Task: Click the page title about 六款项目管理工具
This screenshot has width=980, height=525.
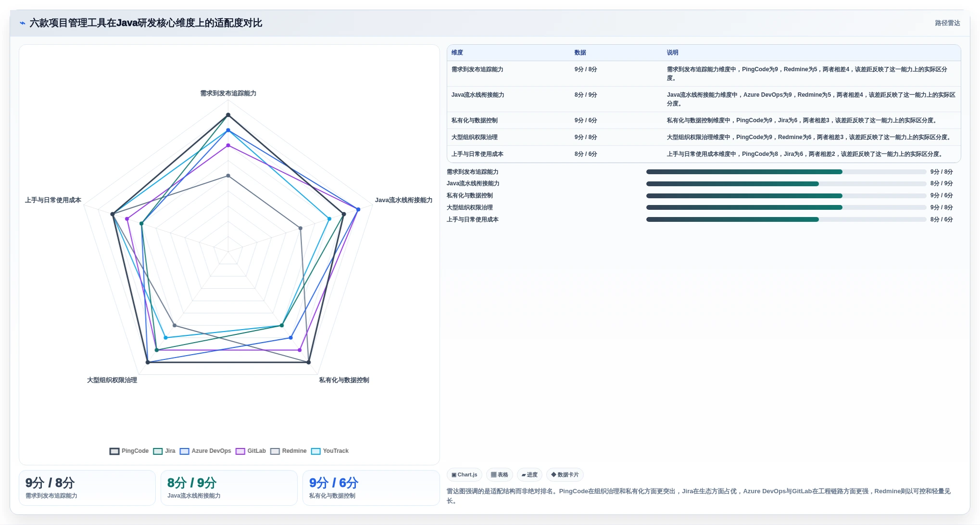Action: [146, 23]
